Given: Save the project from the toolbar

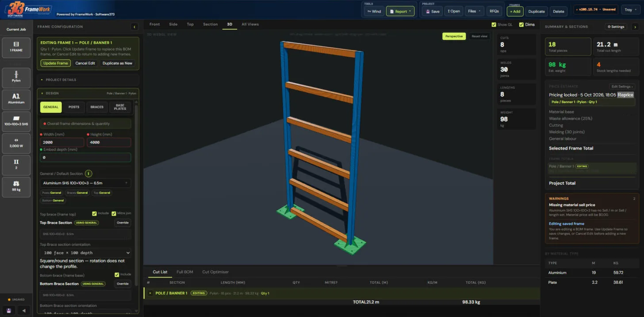Looking at the screenshot, I should tap(432, 11).
